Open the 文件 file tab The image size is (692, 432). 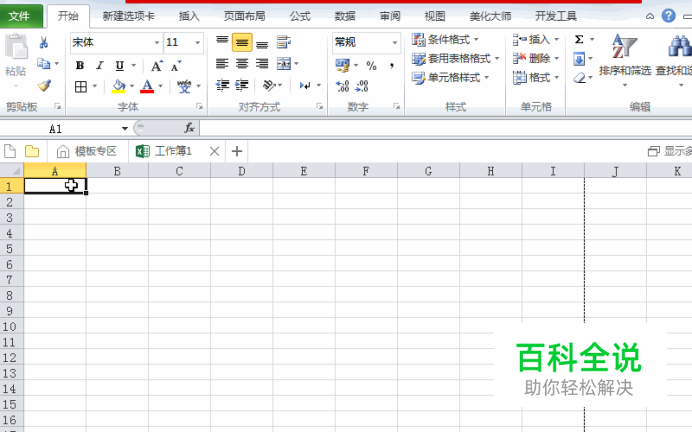click(x=20, y=16)
